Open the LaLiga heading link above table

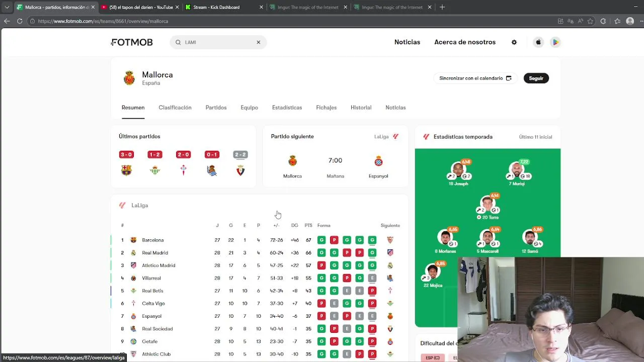click(139, 205)
